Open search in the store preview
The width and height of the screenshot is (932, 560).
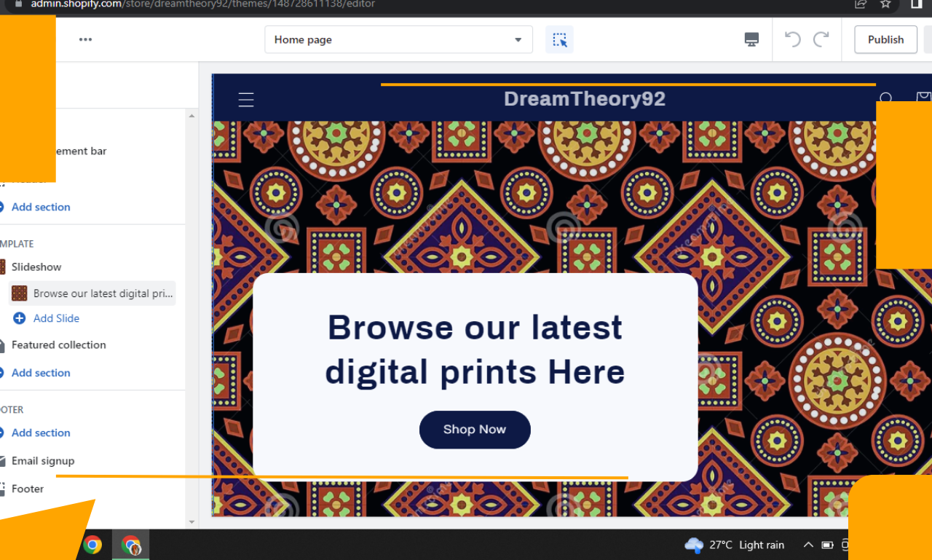tap(886, 98)
